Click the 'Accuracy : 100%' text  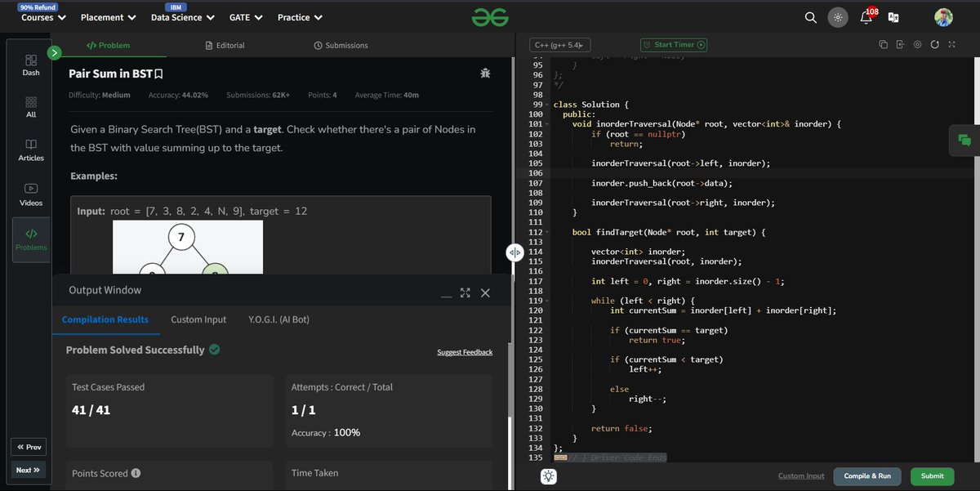(x=326, y=432)
